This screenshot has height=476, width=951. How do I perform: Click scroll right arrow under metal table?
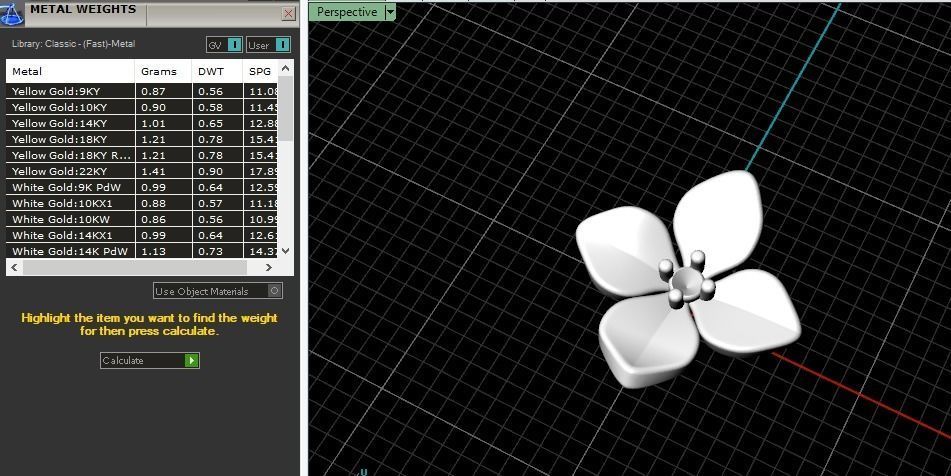(269, 267)
